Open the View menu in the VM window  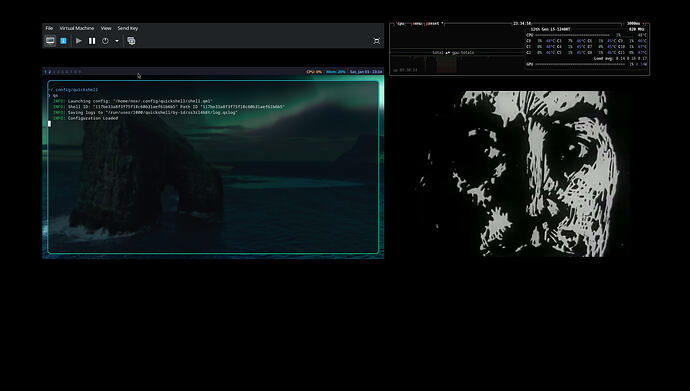coord(106,28)
